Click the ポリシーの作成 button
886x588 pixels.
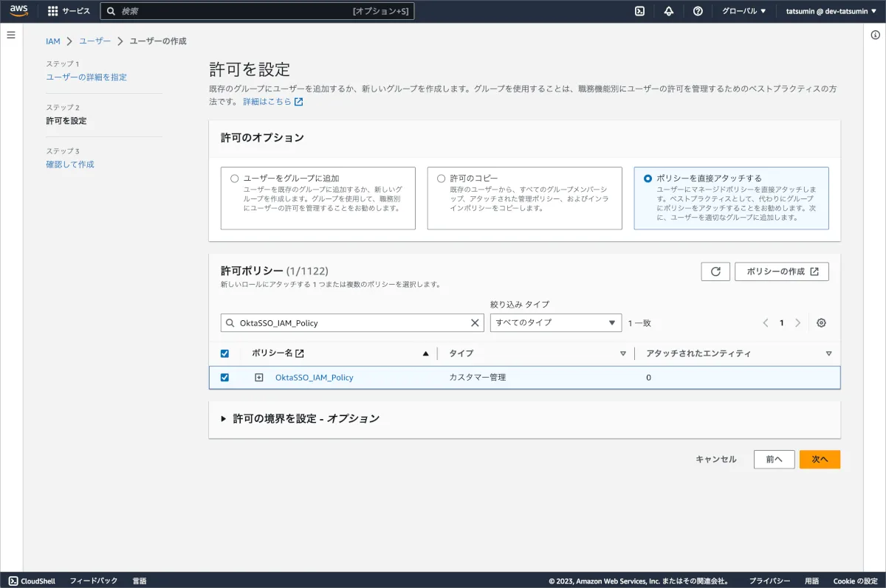(782, 271)
